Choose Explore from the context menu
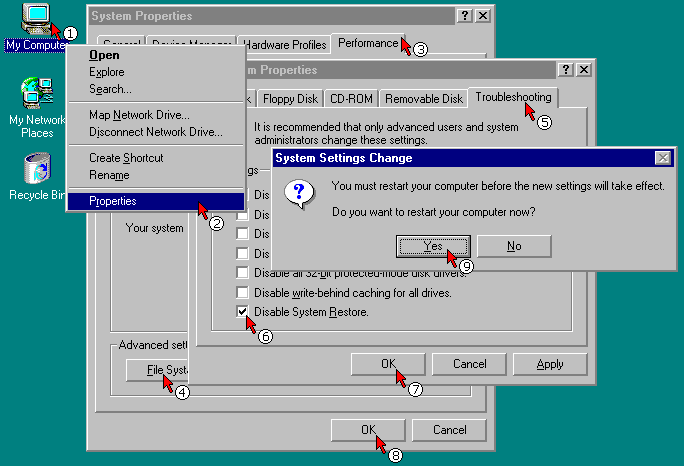 [156, 72]
